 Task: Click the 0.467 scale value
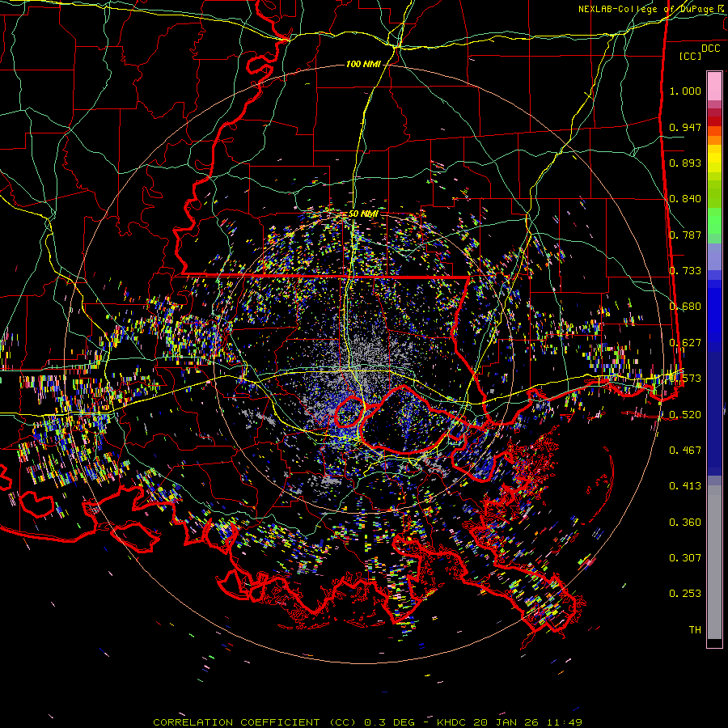pyautogui.click(x=685, y=450)
